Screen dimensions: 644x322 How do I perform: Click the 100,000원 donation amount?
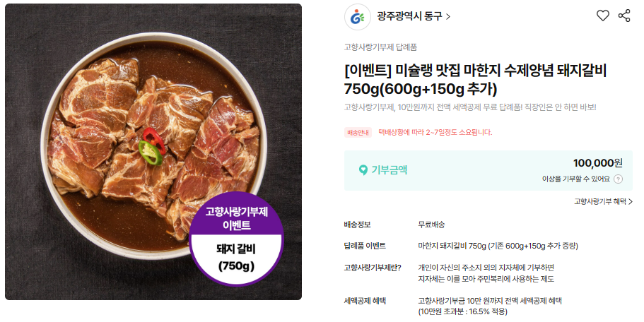tap(597, 163)
